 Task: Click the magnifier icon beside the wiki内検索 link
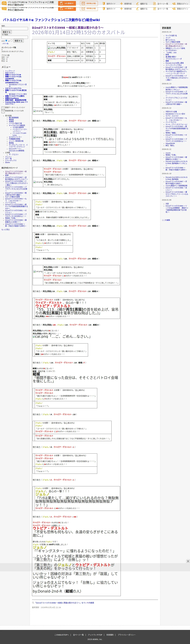click(x=33, y=603)
